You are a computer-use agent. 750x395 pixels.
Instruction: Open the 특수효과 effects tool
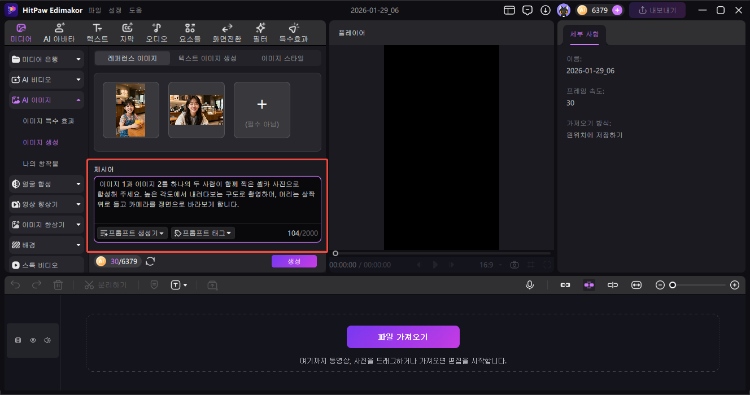(293, 33)
